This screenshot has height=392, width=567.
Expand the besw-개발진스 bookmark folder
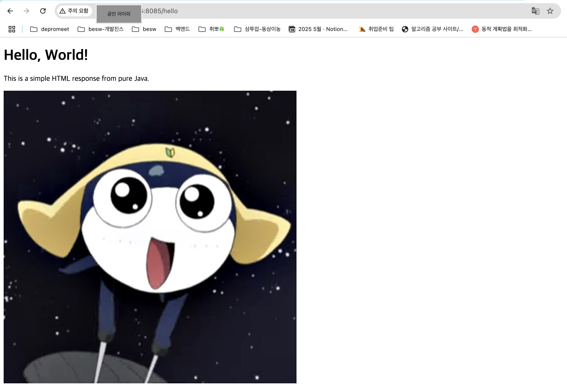click(x=101, y=29)
